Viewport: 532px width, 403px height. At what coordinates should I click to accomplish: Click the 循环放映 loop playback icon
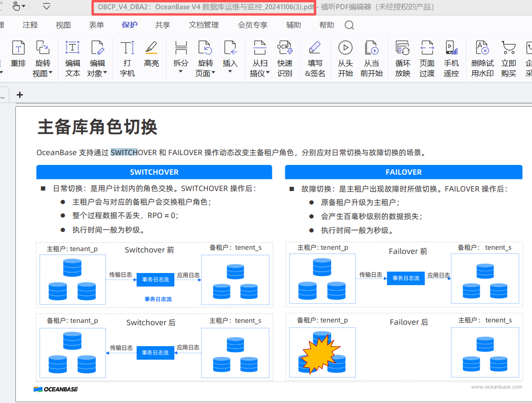(x=402, y=58)
